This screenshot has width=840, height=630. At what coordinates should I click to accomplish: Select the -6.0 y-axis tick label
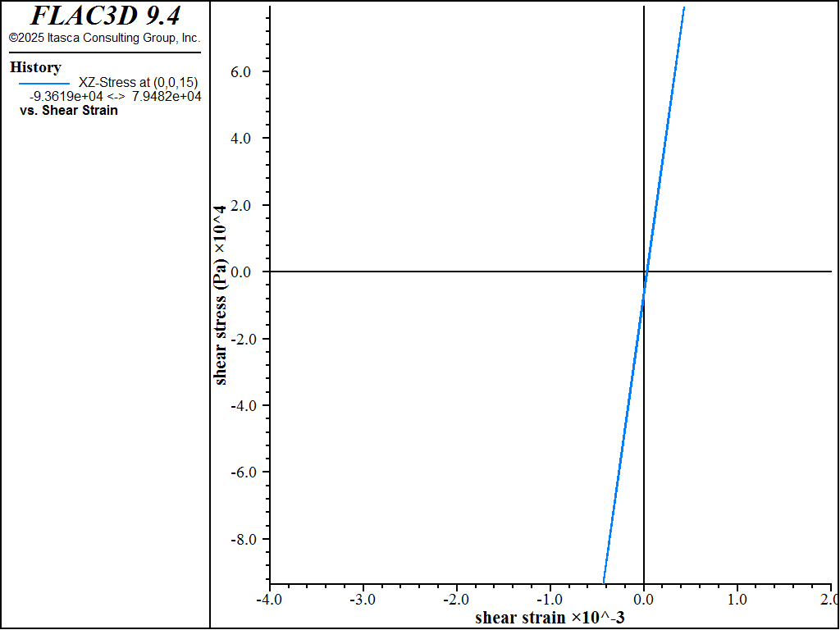click(247, 472)
